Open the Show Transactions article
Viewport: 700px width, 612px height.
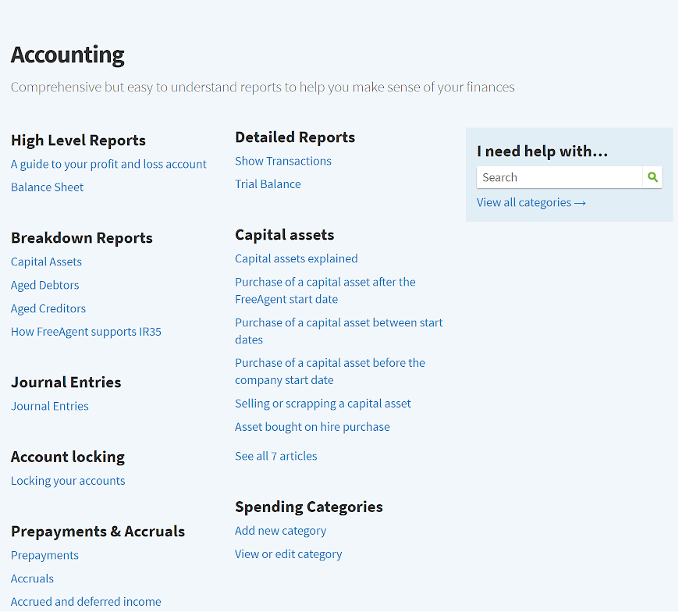pos(283,161)
